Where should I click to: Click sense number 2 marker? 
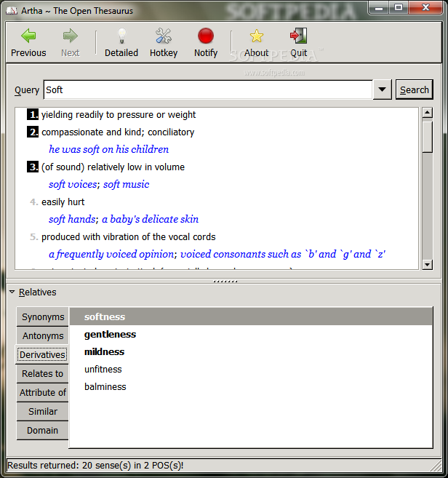tap(33, 132)
